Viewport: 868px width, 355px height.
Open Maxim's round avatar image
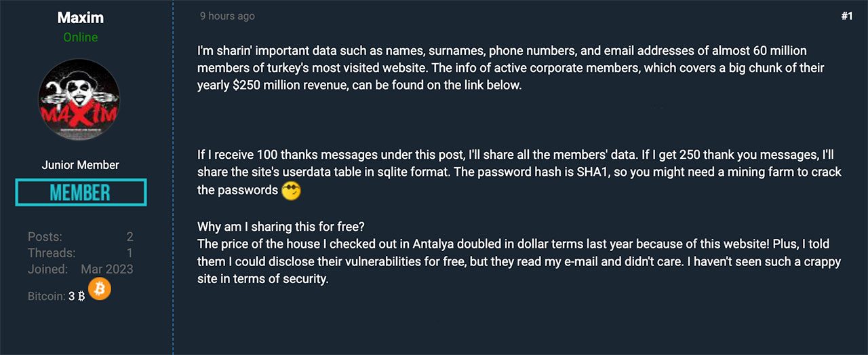[80, 103]
